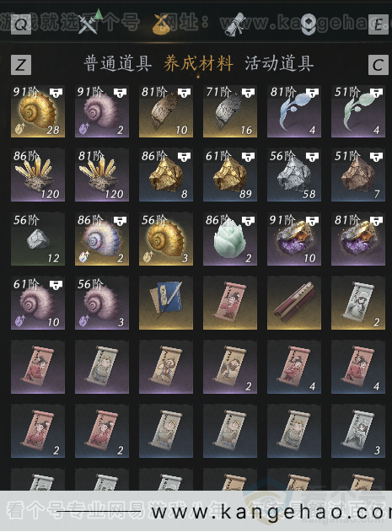The width and height of the screenshot is (392, 532).
Task: Pick the 86阶 jade lotus bud item
Action: [x=230, y=239]
